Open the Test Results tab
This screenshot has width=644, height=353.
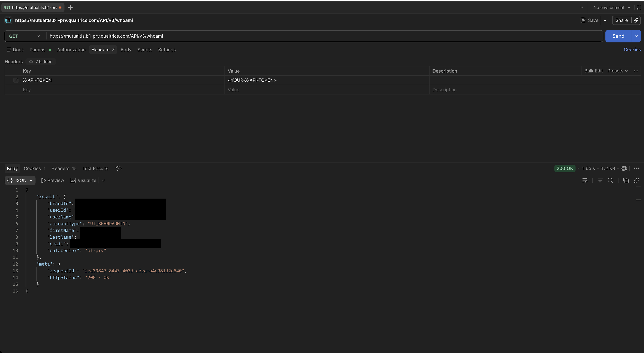pos(95,168)
